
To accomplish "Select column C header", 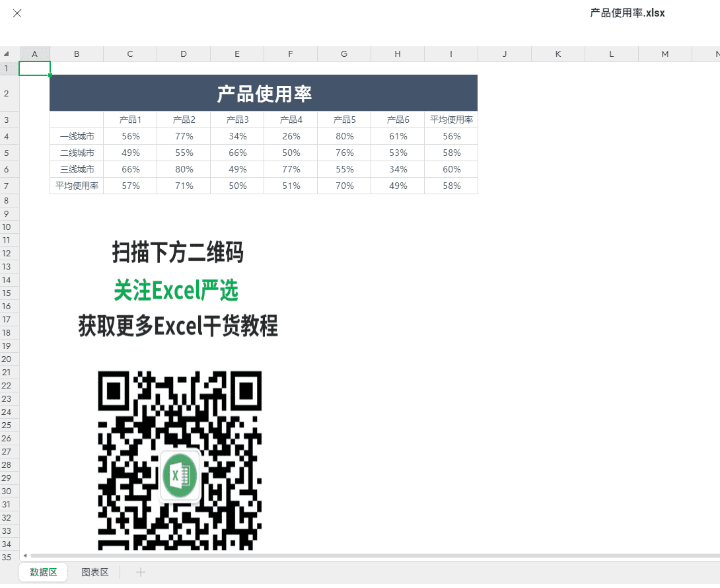I will [x=130, y=54].
